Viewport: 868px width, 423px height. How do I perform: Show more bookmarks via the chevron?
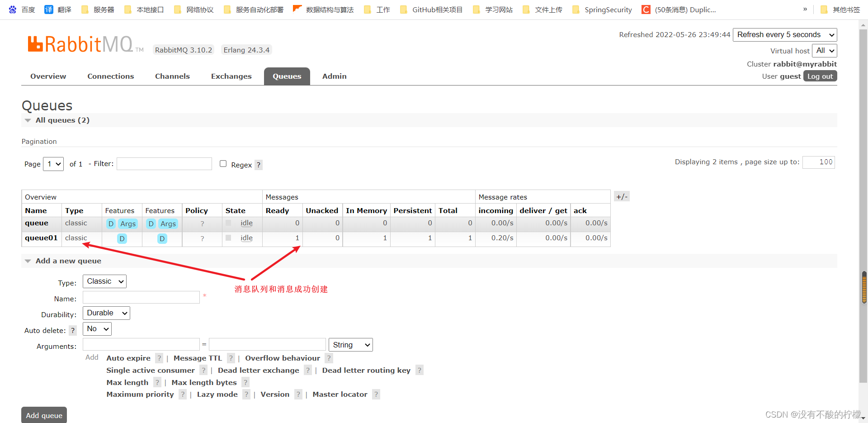(x=805, y=9)
